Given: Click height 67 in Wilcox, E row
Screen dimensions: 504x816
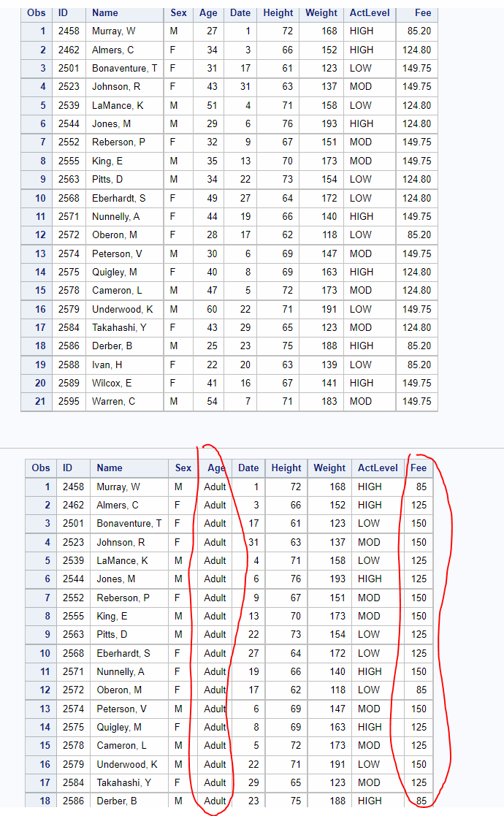Looking at the screenshot, I should pyautogui.click(x=287, y=383).
